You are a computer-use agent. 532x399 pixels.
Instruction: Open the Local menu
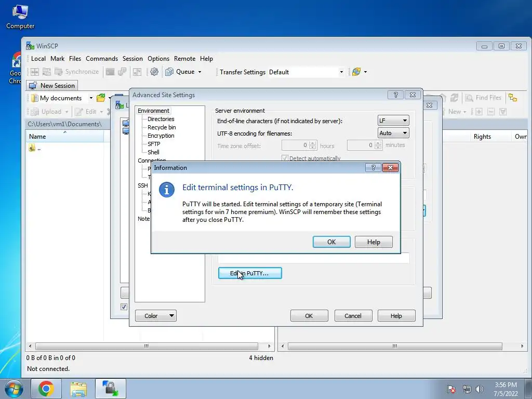[x=38, y=59]
